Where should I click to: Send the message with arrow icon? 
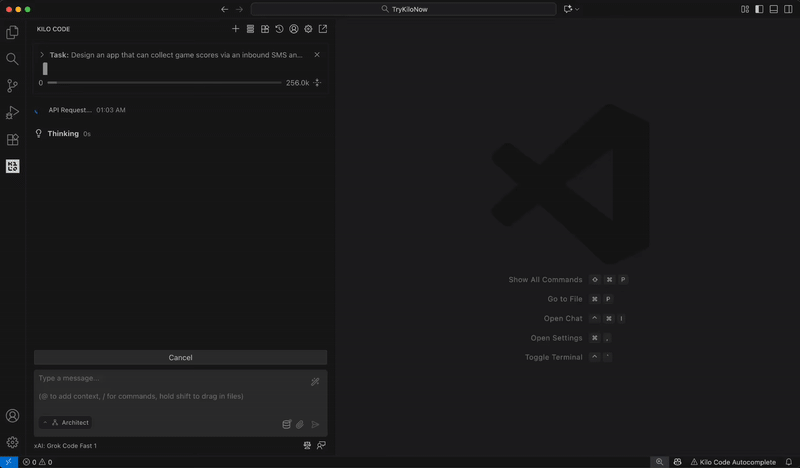click(x=315, y=424)
